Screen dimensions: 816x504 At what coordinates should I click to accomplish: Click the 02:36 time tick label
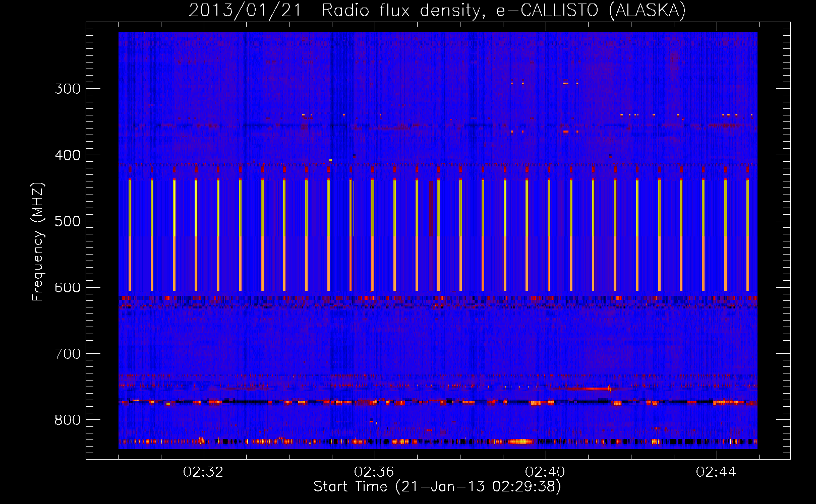(x=374, y=472)
